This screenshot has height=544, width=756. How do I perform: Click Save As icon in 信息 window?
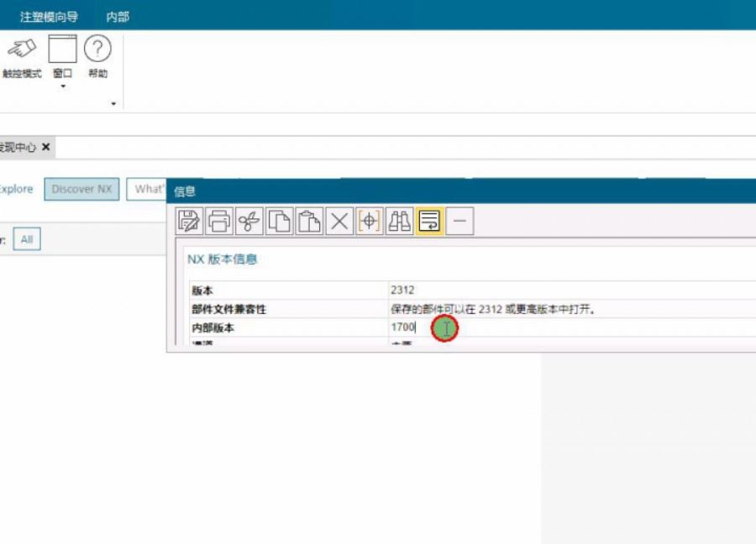tap(189, 222)
